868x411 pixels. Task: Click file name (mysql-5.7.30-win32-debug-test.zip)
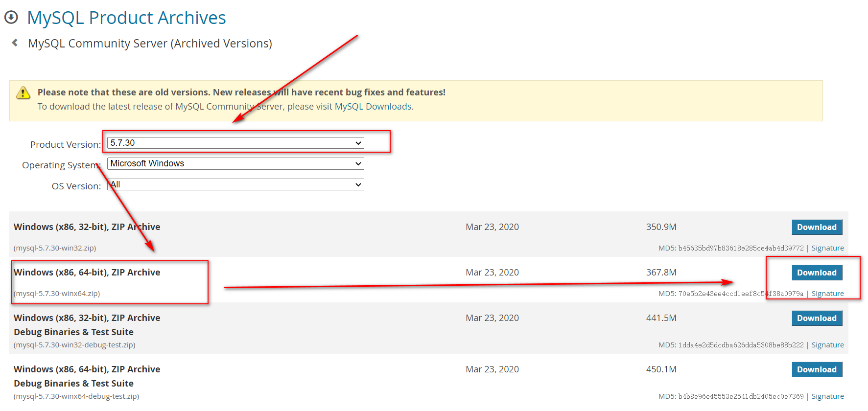tap(74, 345)
